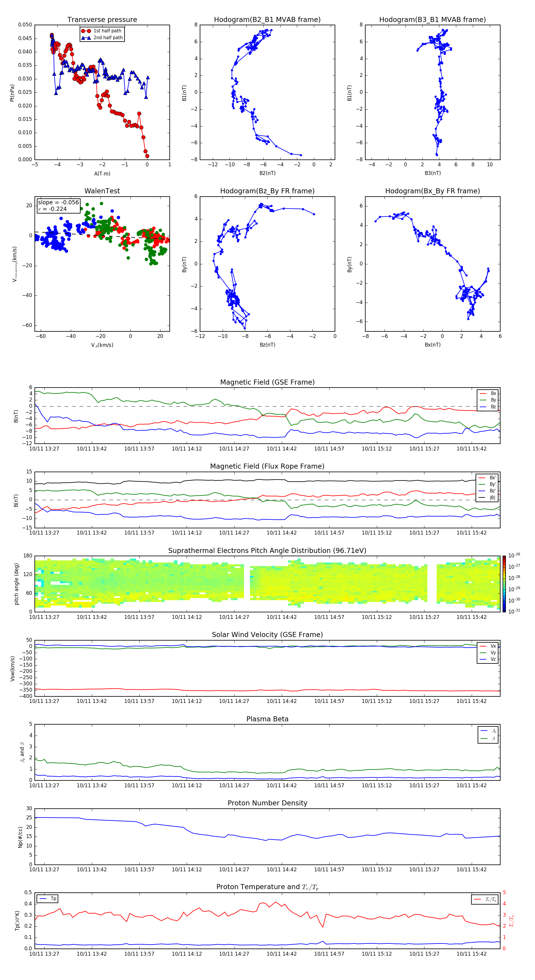535x980 pixels.
Task: Click the "Hodogram(Bz_By FR frame)" title
Action: [x=267, y=191]
